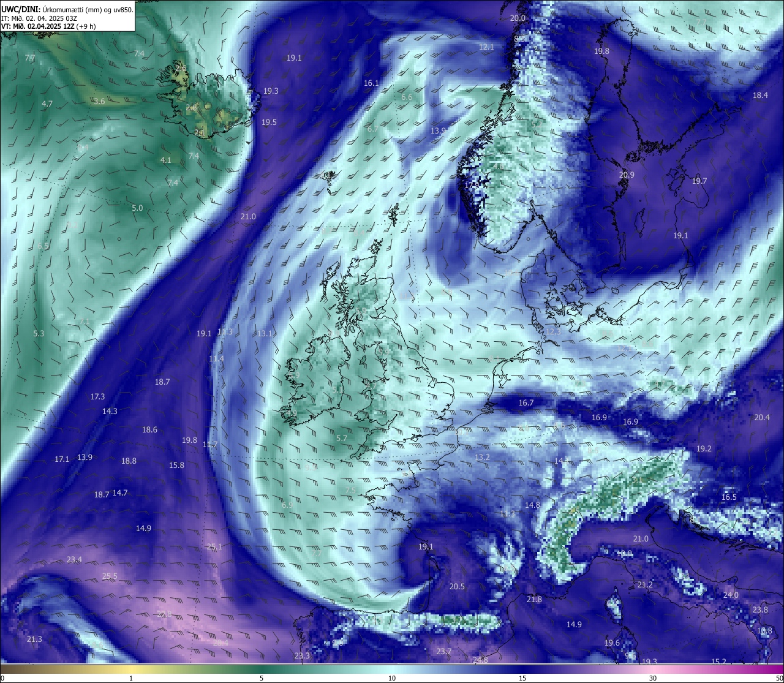Click the color scale tick labeled 30
Screen dimensions: 784x683
[653, 678]
